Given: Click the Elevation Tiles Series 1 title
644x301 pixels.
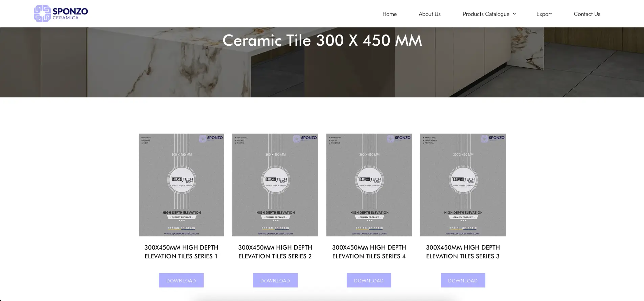Looking at the screenshot, I should 181,252.
